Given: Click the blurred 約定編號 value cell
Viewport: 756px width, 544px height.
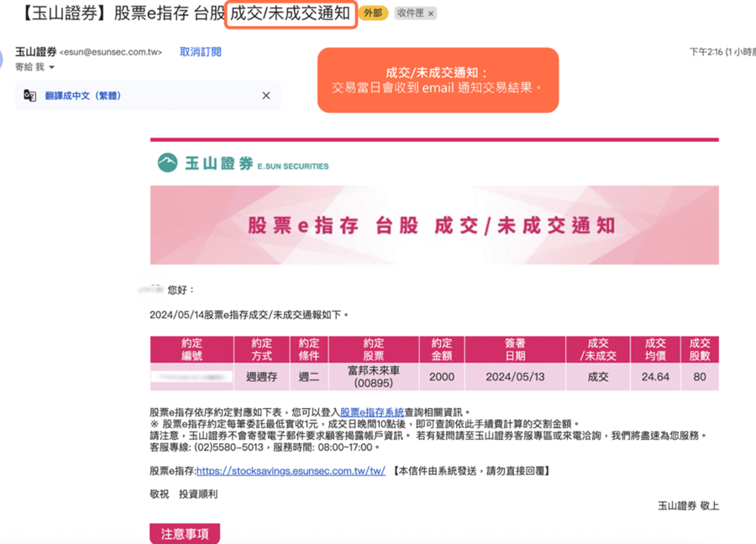Looking at the screenshot, I should click(192, 377).
